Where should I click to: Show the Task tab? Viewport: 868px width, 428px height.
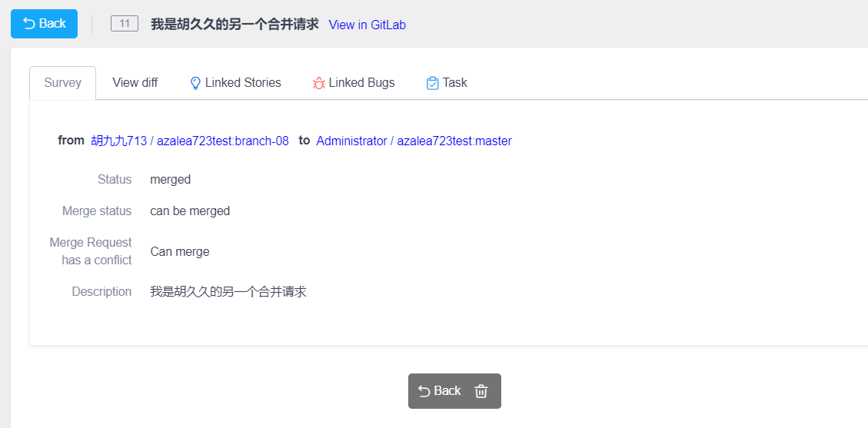[454, 83]
